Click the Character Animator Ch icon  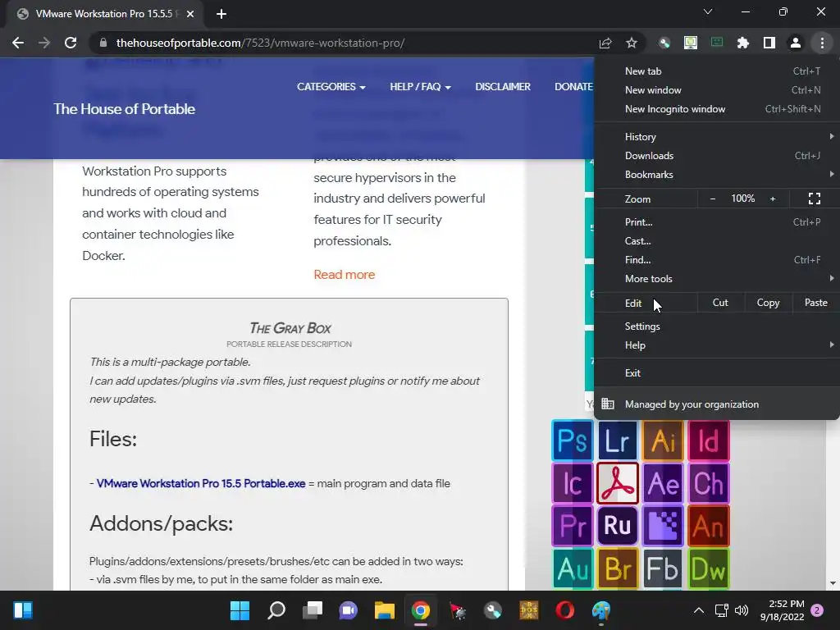709,483
